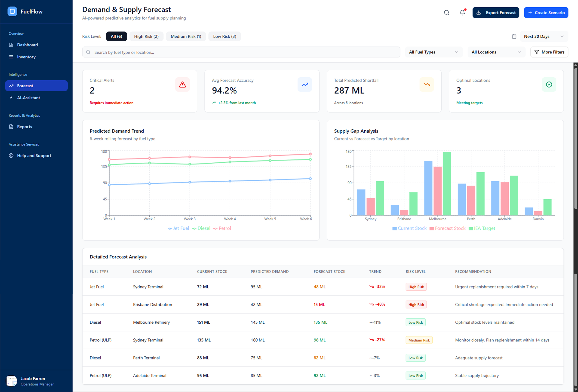Click the search magnifier icon in header

[x=446, y=13]
